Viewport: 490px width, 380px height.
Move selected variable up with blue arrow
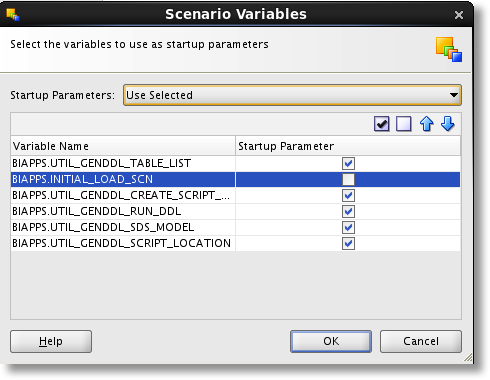[x=426, y=124]
